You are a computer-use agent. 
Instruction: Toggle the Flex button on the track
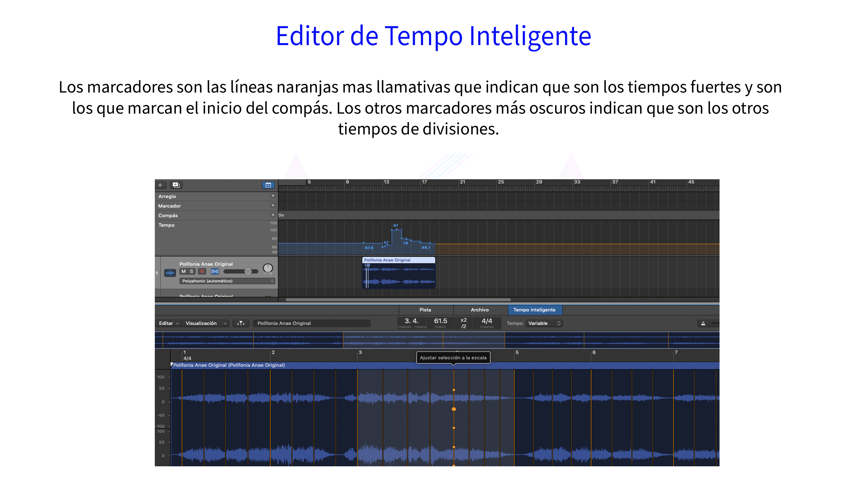[x=215, y=271]
